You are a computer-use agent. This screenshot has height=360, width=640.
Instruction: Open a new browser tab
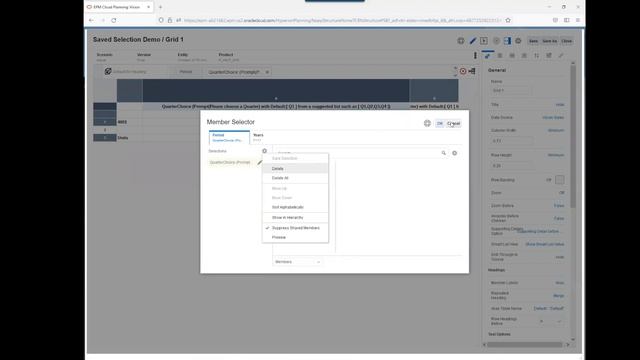[160, 7]
